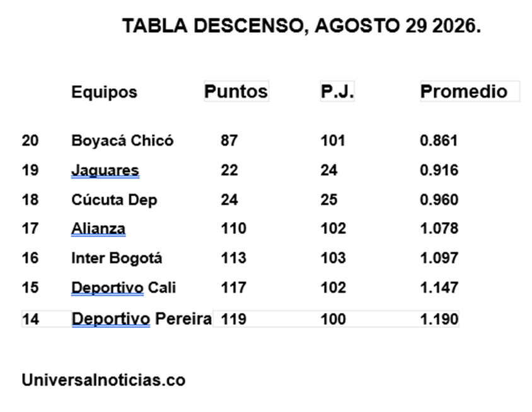Click the Inter Bogotá team name
532x412 pixels.
(117, 258)
